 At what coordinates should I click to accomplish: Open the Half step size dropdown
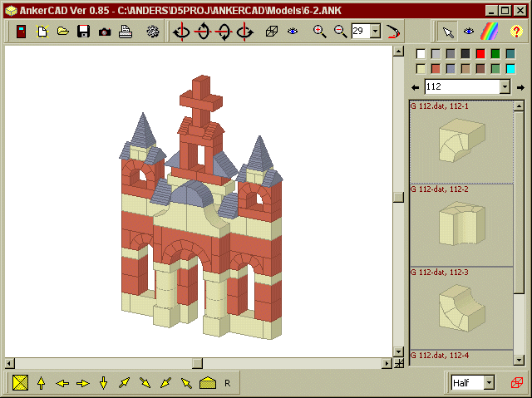pos(489,383)
